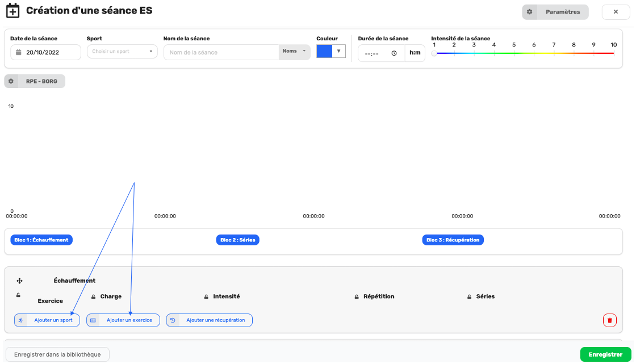Select Bloc 2 : Séries tab
This screenshot has height=364, width=636.
click(237, 240)
